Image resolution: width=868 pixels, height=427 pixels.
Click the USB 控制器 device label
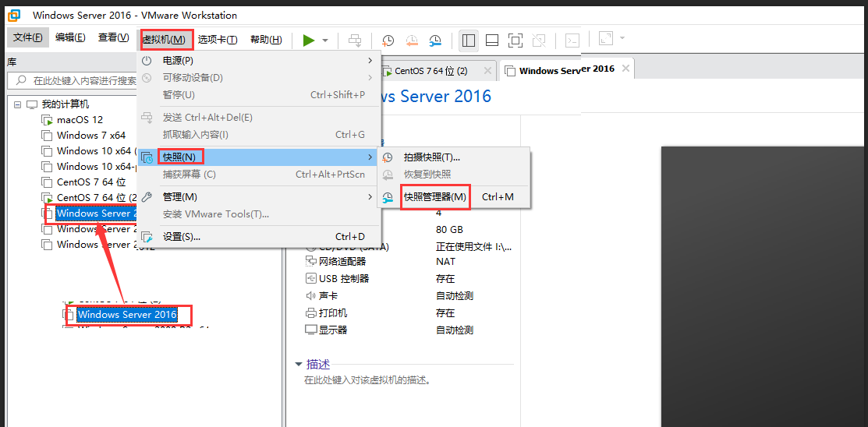tap(344, 279)
